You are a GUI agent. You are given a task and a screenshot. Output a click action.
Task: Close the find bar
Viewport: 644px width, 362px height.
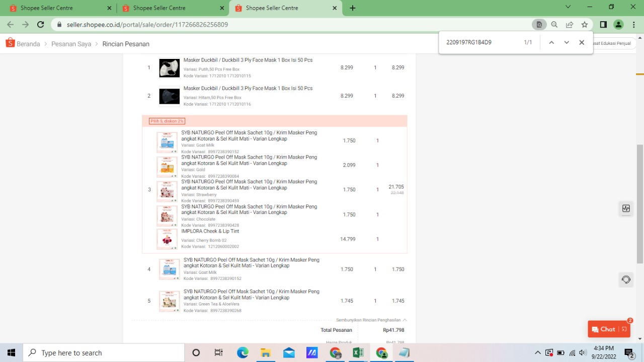point(582,42)
